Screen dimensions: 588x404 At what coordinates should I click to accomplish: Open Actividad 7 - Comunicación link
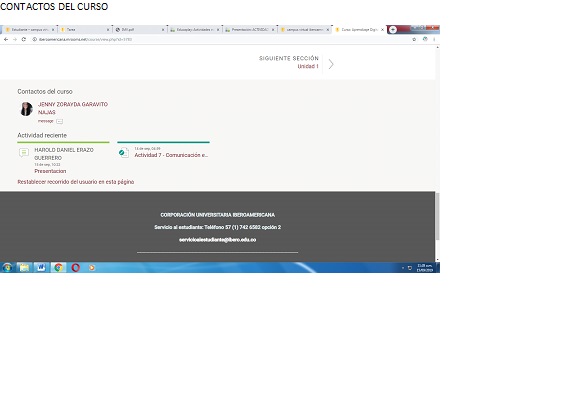[171, 155]
